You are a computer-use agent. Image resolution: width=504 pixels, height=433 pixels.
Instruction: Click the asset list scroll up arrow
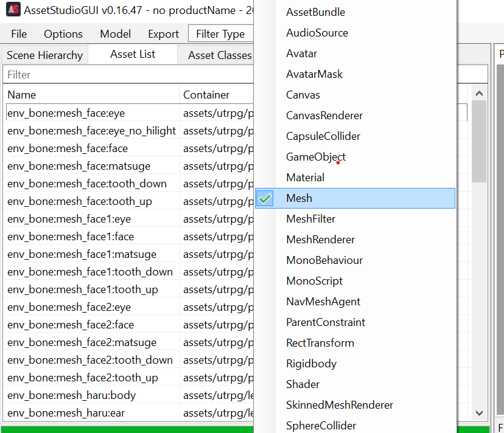click(479, 94)
